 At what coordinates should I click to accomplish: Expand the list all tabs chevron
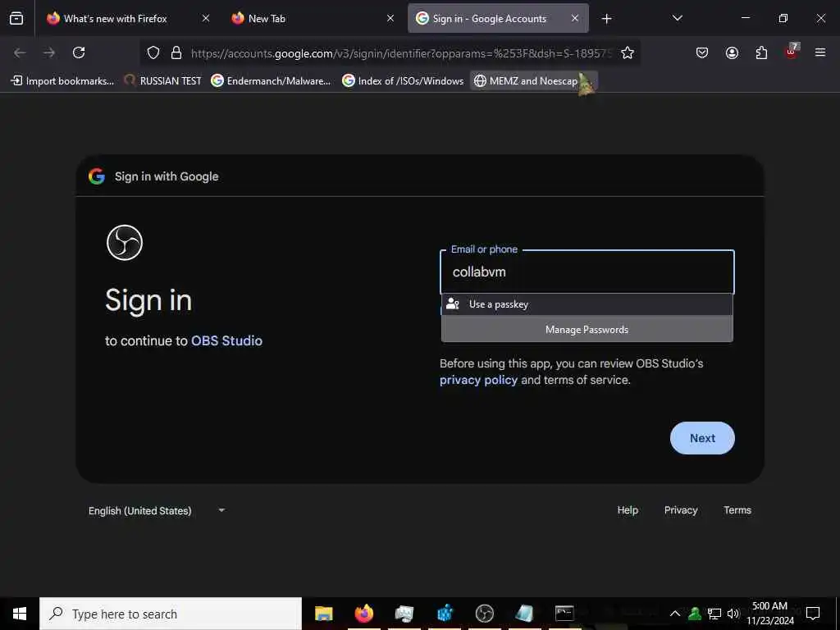(677, 18)
